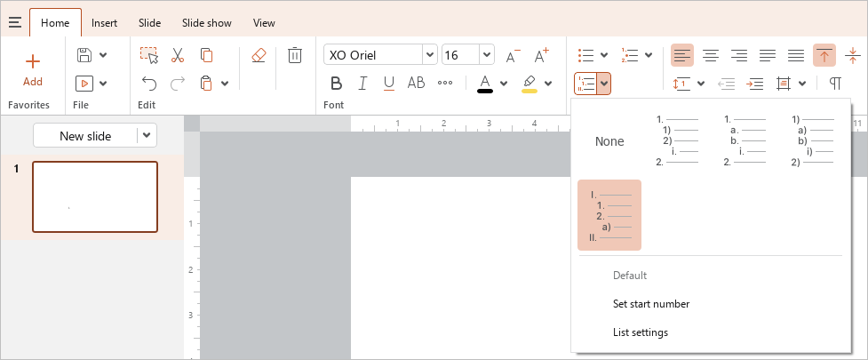Image resolution: width=868 pixels, height=360 pixels.
Task: Expand the New slide dropdown arrow
Action: click(147, 136)
